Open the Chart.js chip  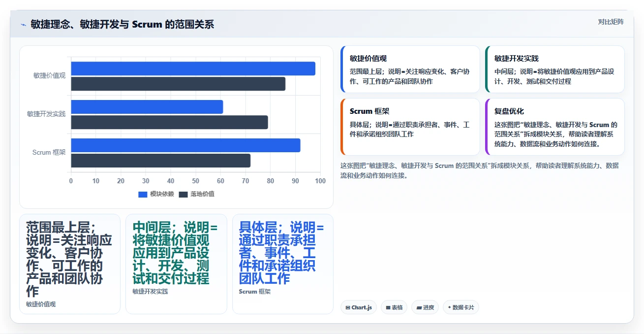pyautogui.click(x=359, y=307)
